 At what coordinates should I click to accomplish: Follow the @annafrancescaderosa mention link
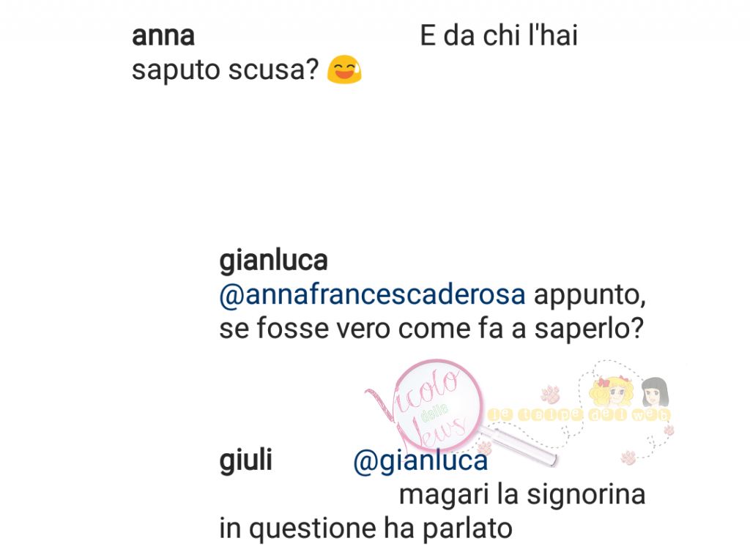pyautogui.click(x=372, y=295)
